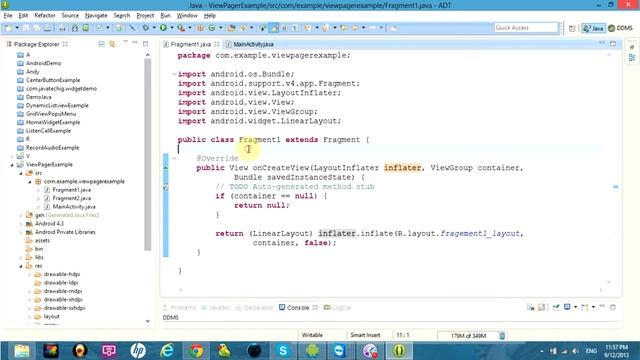Open the Android SDK Manager icon
Viewport: 640px width, 360px height.
75,28
